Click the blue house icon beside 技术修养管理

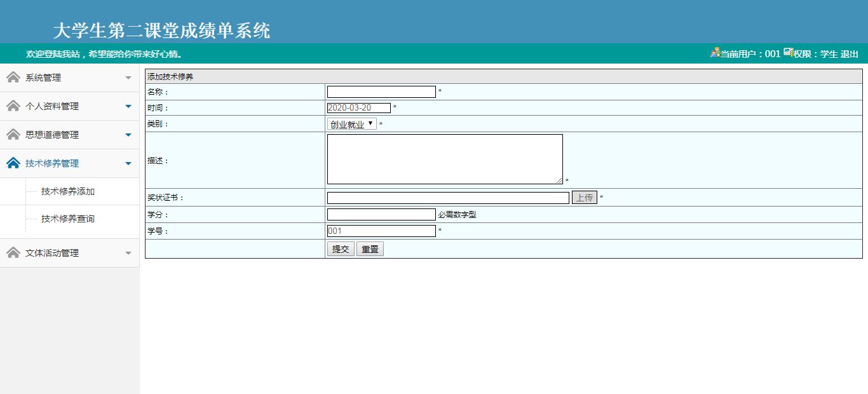point(13,163)
